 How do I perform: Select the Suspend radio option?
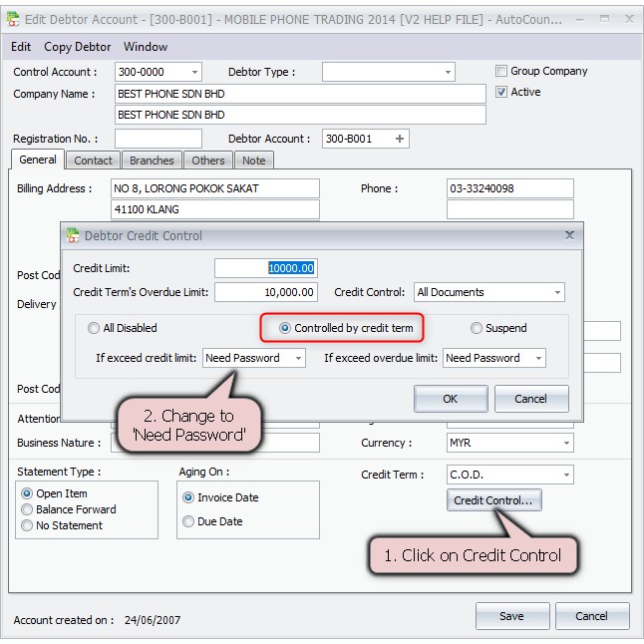[477, 328]
